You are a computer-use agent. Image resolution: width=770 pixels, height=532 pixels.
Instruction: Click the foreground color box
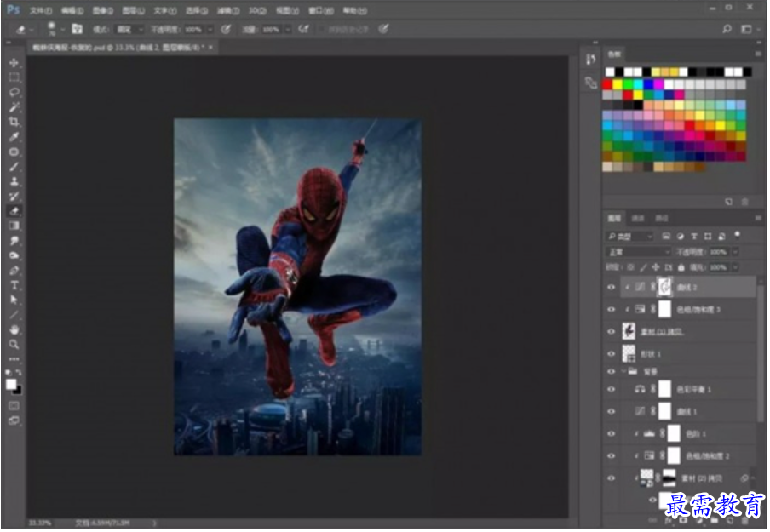[x=11, y=384]
